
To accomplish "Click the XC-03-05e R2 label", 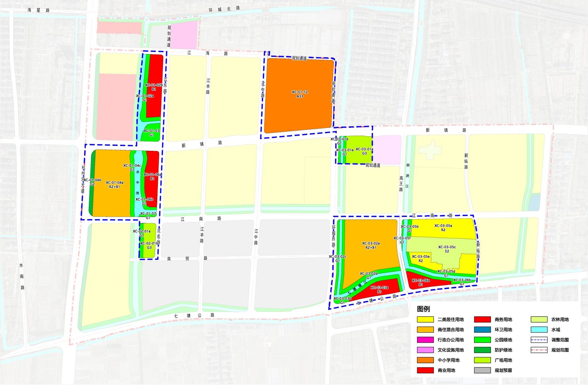I will 421,259.
